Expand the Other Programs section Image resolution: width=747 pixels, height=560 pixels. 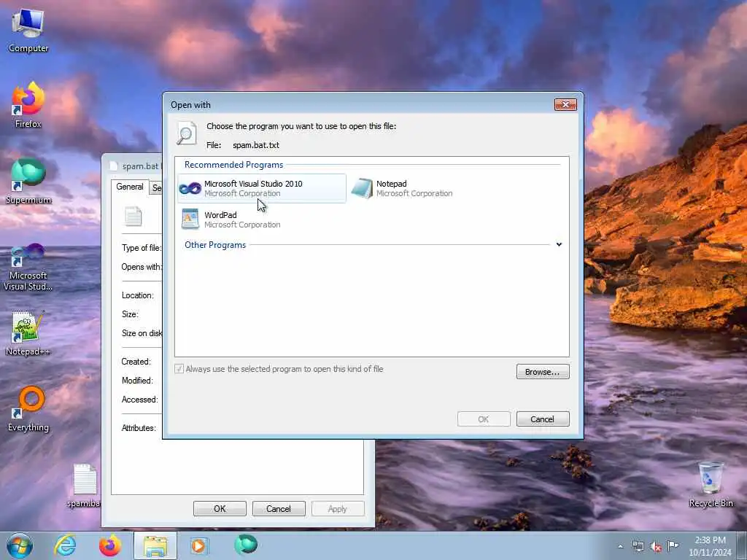pos(559,245)
